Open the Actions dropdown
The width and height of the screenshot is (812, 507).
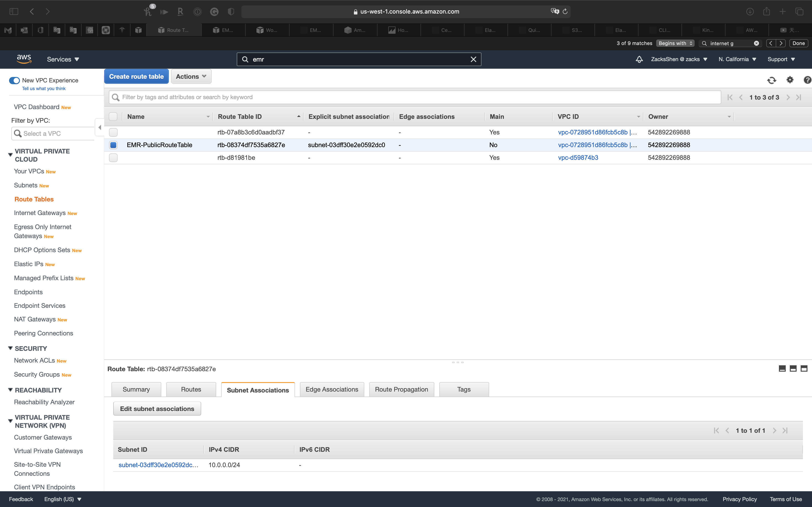[x=191, y=77]
